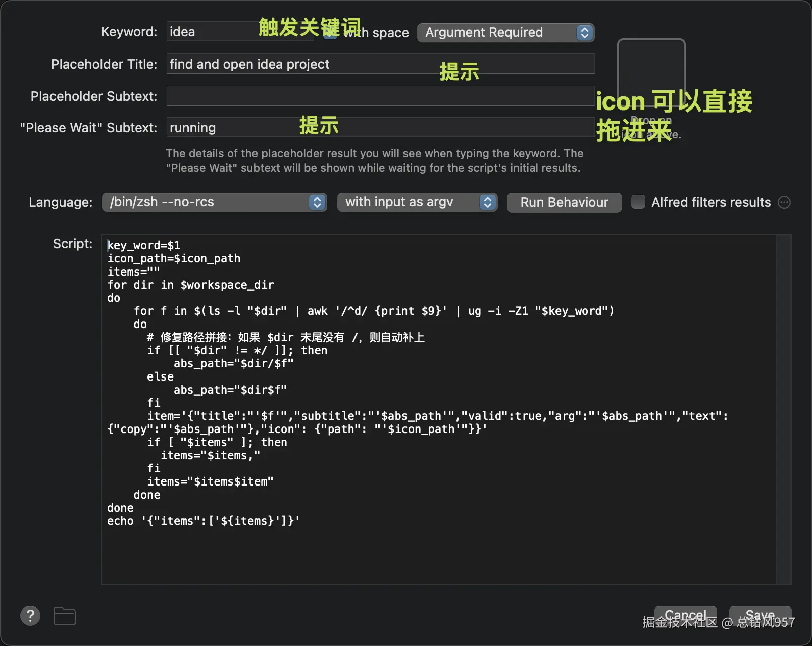Click the Save button
The image size is (812, 646).
pos(760,615)
